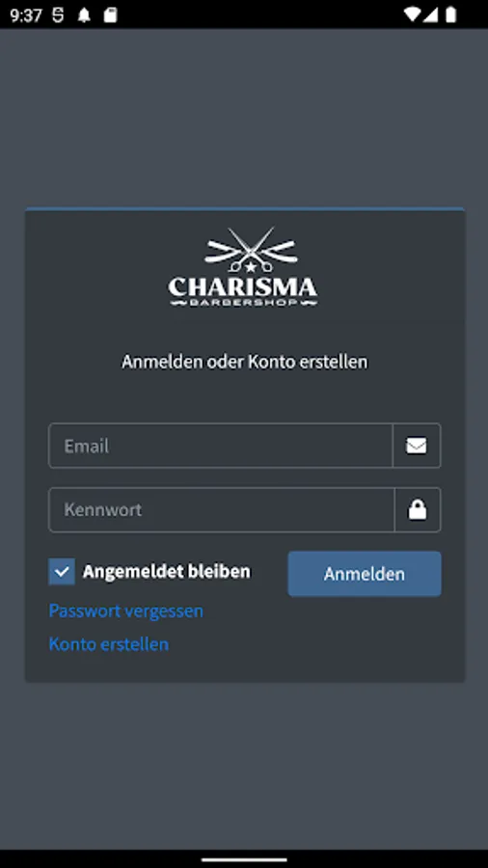Viewport: 488px width, 868px height.
Task: Click the Angemeldet bleiben label text
Action: point(167,571)
